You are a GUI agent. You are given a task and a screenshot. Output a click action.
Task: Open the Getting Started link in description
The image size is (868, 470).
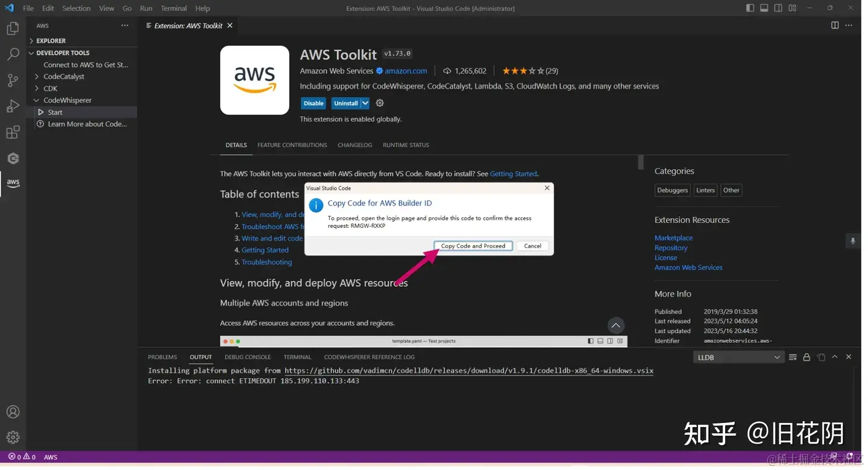(x=514, y=174)
